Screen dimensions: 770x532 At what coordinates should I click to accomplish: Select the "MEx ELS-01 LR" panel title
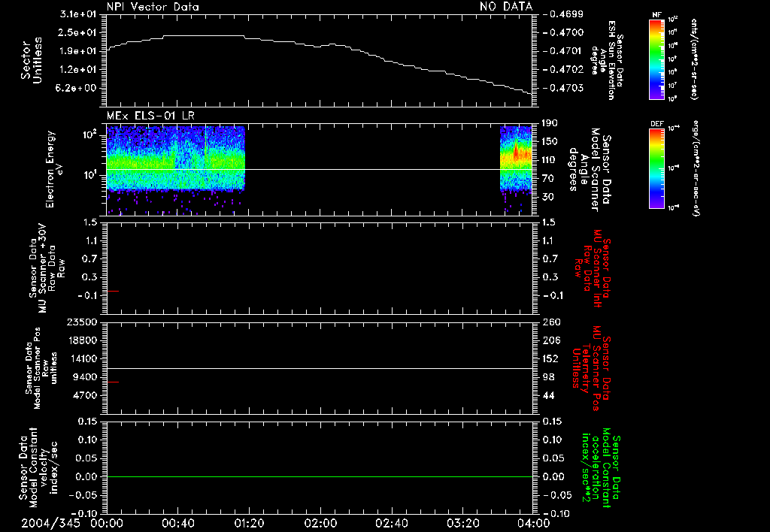point(150,116)
